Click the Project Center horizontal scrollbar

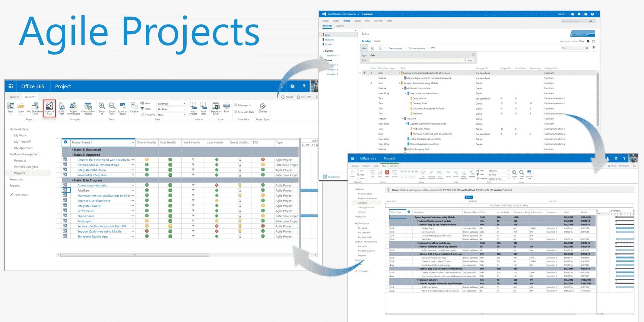134,255
